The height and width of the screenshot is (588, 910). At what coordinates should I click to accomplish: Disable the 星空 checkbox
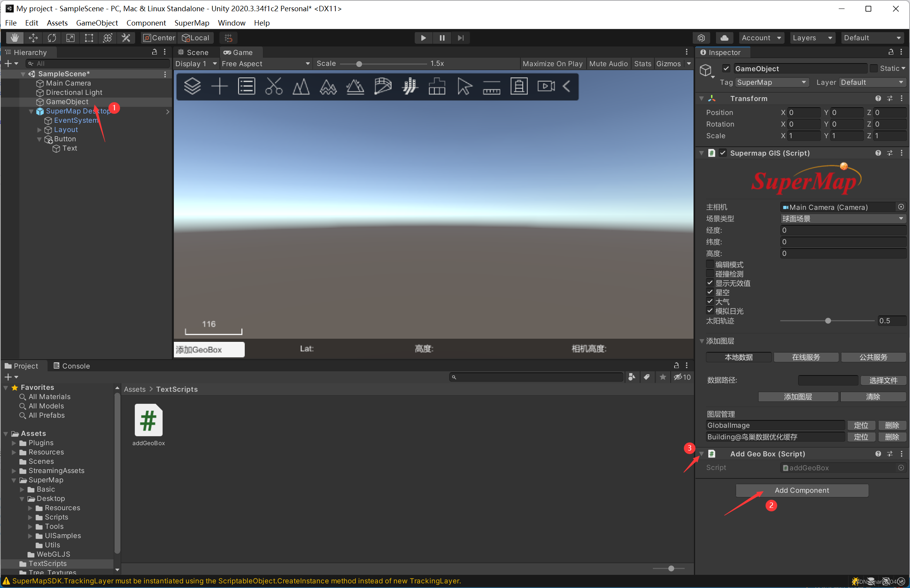click(709, 292)
